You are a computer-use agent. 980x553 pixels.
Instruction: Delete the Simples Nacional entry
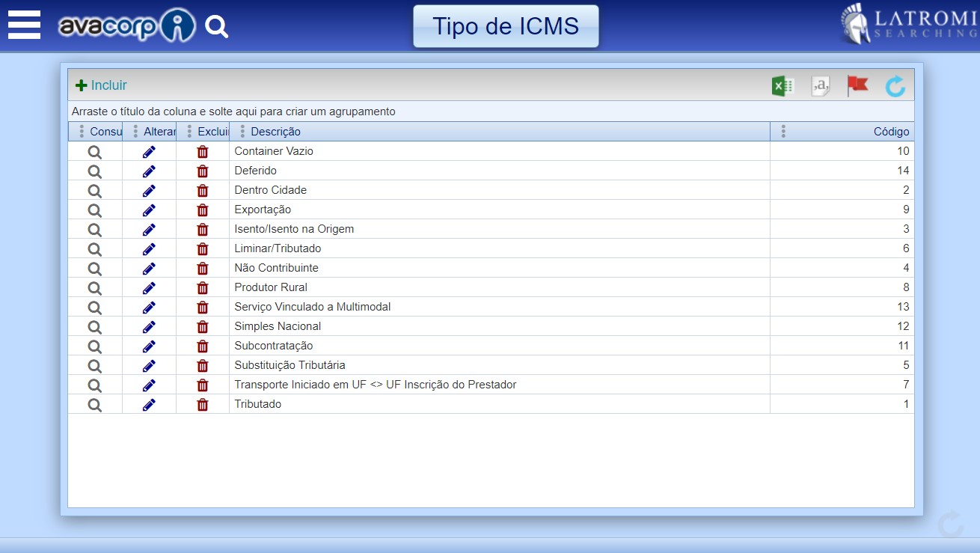pos(202,327)
